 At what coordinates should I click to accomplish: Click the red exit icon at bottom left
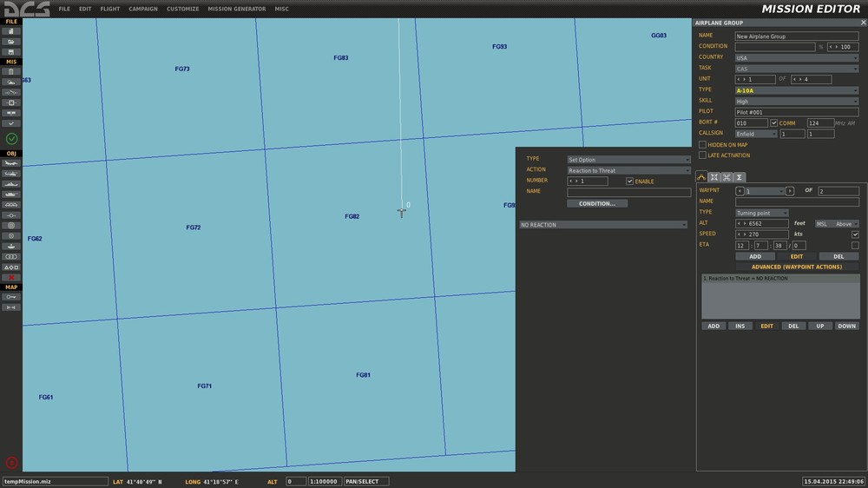(x=11, y=463)
